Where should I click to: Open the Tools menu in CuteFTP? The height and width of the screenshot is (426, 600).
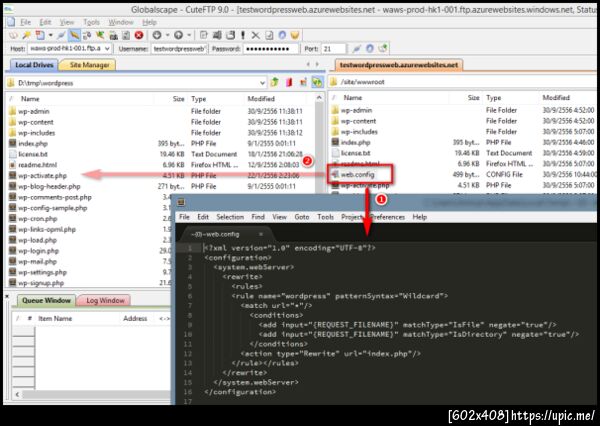(x=91, y=22)
